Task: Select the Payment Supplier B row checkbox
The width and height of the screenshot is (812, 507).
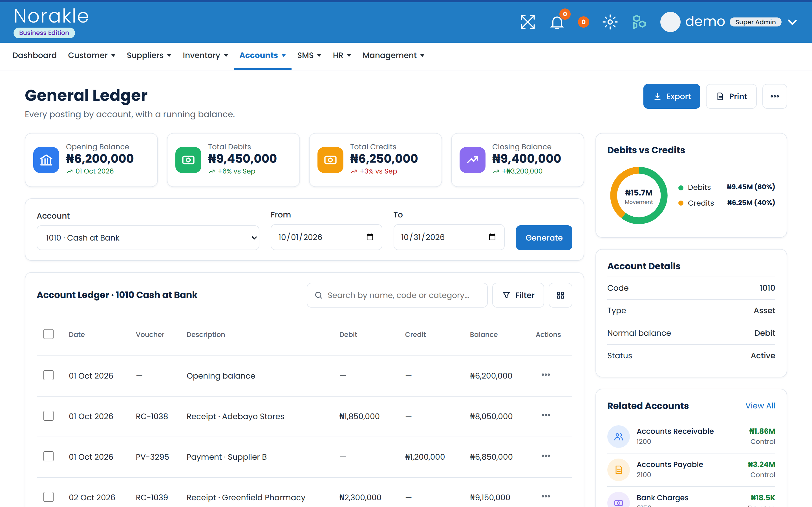Action: (x=48, y=456)
